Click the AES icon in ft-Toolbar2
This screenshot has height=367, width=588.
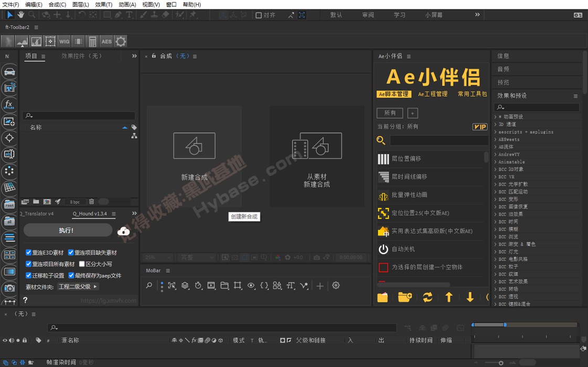coord(106,41)
